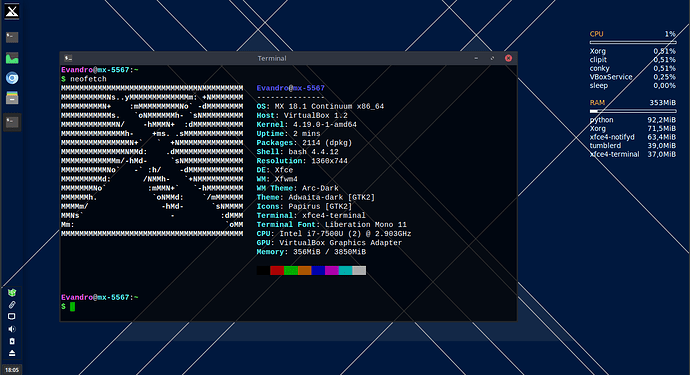Open the green system monitor launcher
The width and height of the screenshot is (690, 375).
coord(12,58)
